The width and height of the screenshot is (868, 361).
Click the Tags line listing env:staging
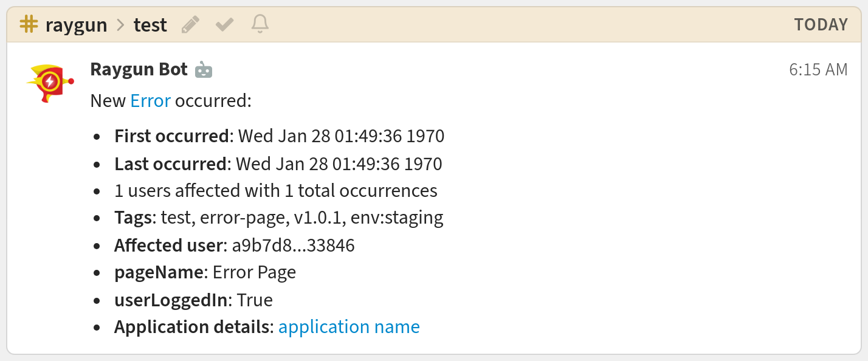pos(278,218)
